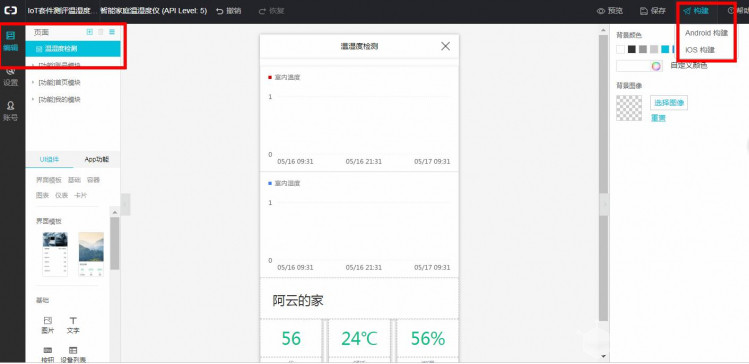Select the [功能]首页模块 item
The height and width of the screenshot is (364, 749).
(x=59, y=82)
